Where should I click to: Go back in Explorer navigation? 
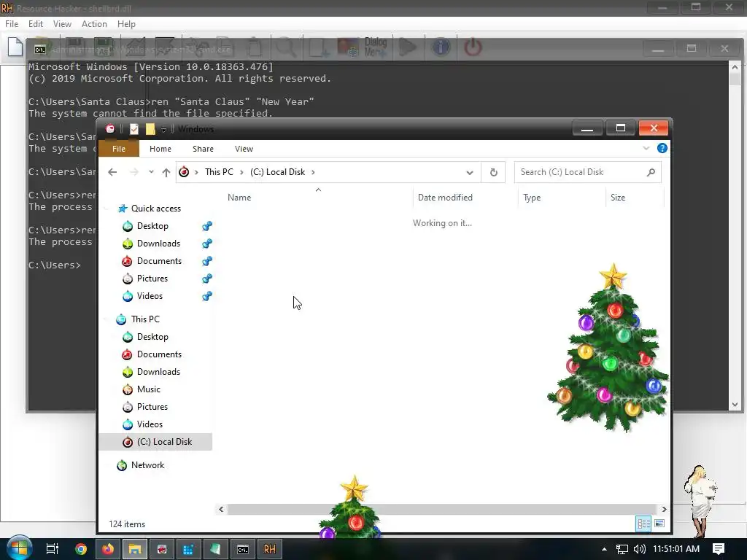pyautogui.click(x=112, y=172)
